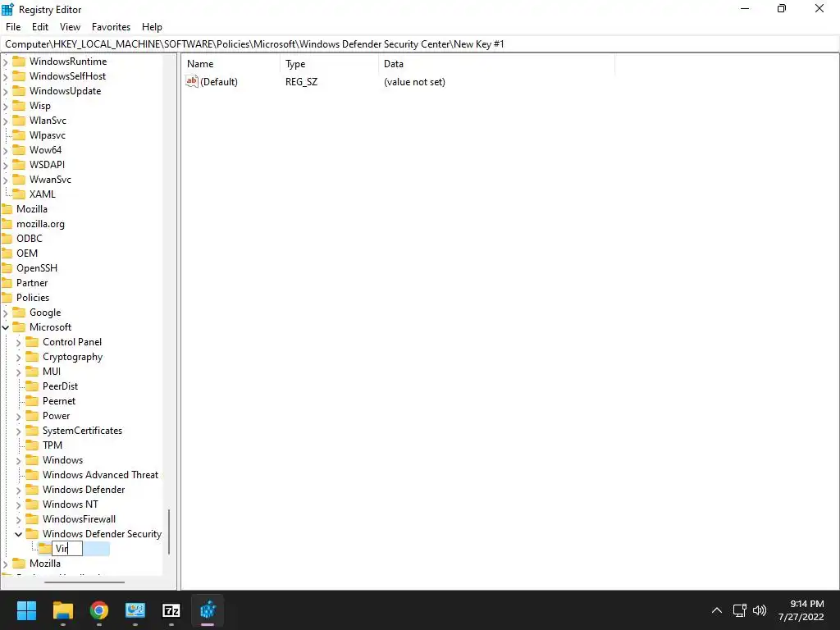Open the network status tray icon
The image size is (840, 630).
coord(740,610)
